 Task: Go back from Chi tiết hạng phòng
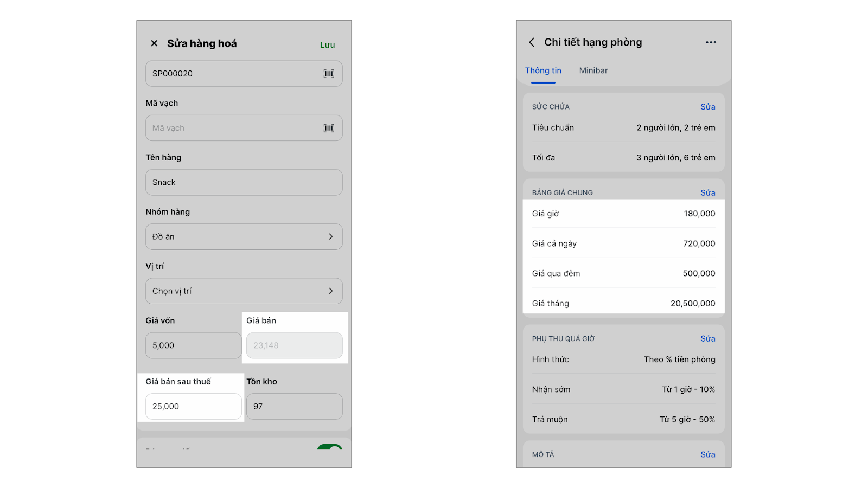pyautogui.click(x=532, y=42)
